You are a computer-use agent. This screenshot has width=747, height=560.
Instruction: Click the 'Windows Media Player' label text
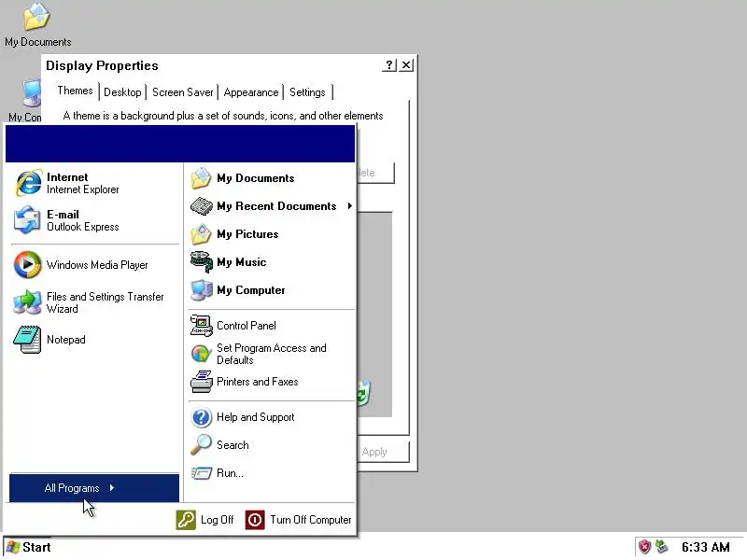(x=97, y=265)
